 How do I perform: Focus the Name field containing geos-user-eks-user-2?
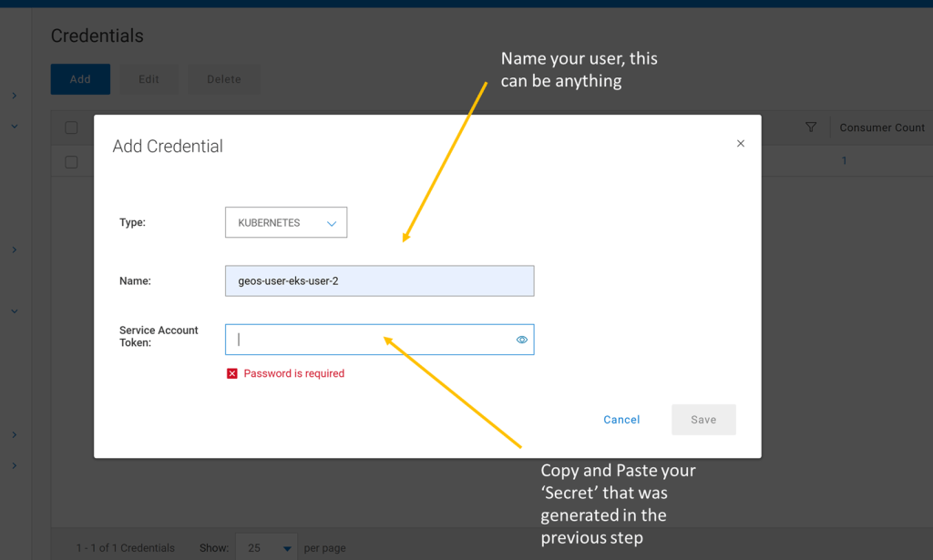click(x=379, y=281)
